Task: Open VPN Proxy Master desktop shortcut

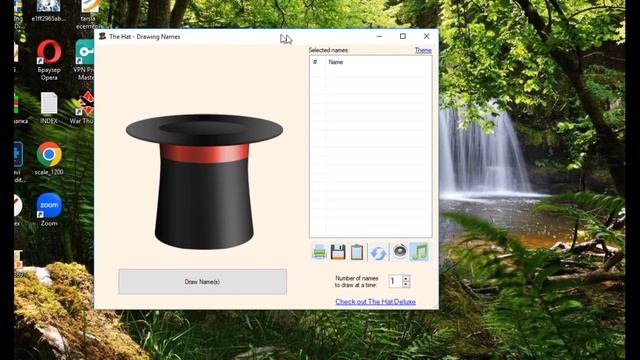Action: click(84, 60)
